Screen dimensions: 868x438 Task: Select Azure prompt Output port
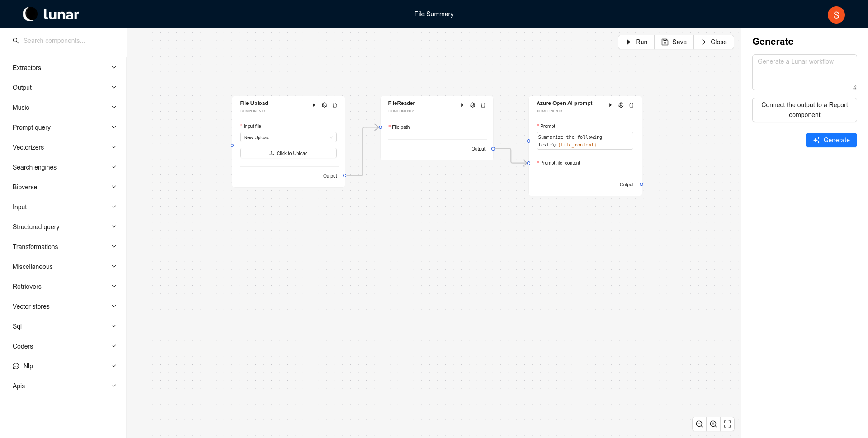[x=641, y=184]
